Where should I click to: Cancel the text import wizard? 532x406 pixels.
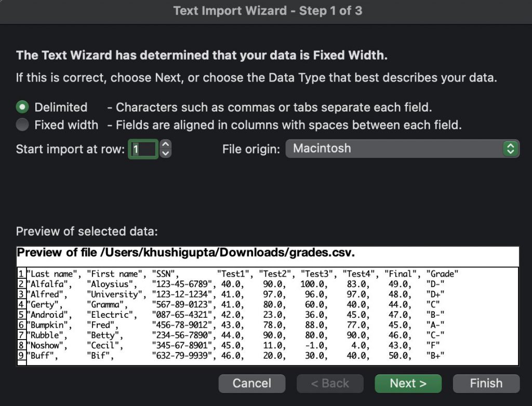click(251, 383)
